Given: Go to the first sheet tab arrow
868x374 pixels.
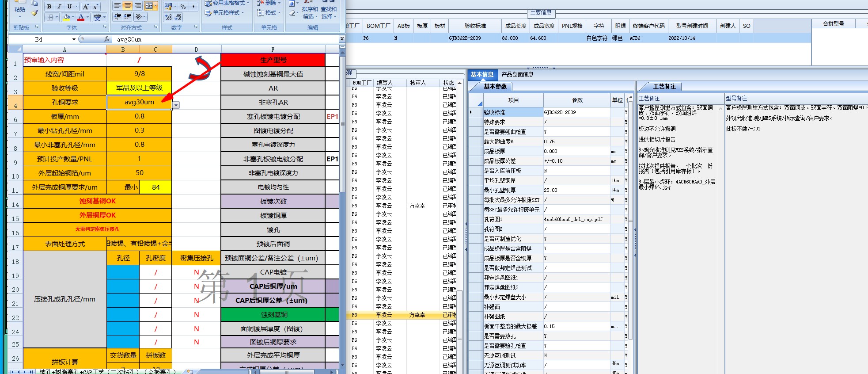Looking at the screenshot, I should 12,371.
